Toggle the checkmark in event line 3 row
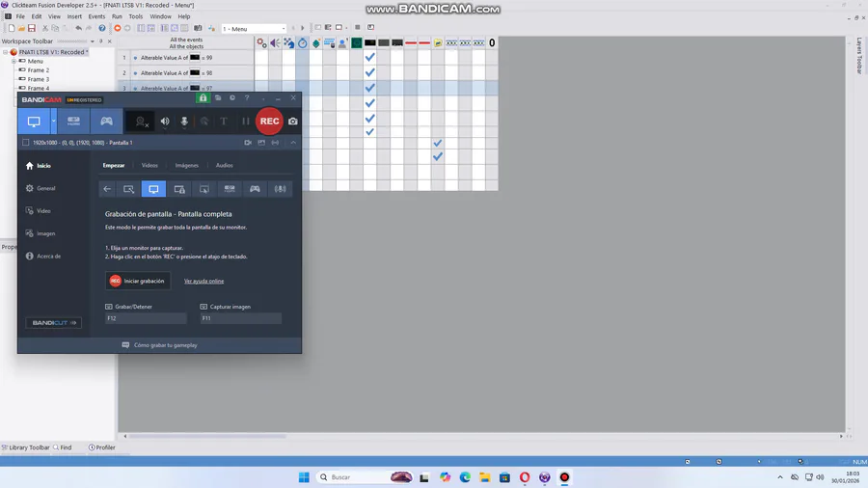Image resolution: width=868 pixels, height=488 pixels. point(369,88)
